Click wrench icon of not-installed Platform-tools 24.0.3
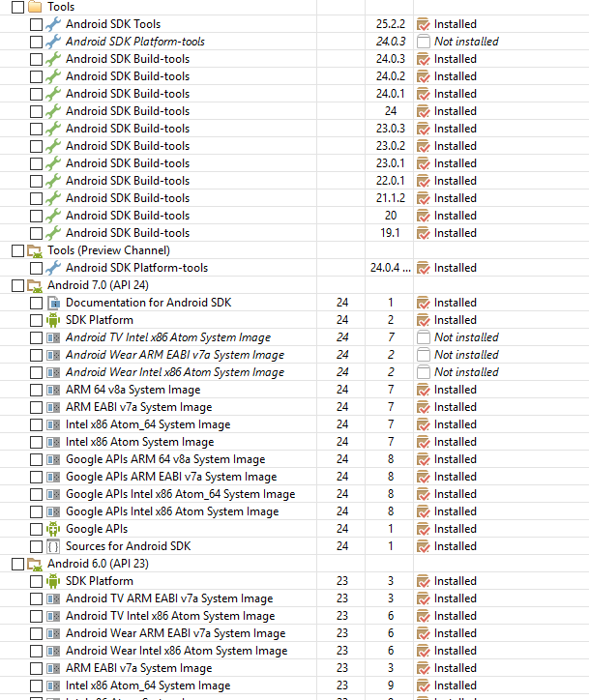The height and width of the screenshot is (700, 589). (x=53, y=42)
